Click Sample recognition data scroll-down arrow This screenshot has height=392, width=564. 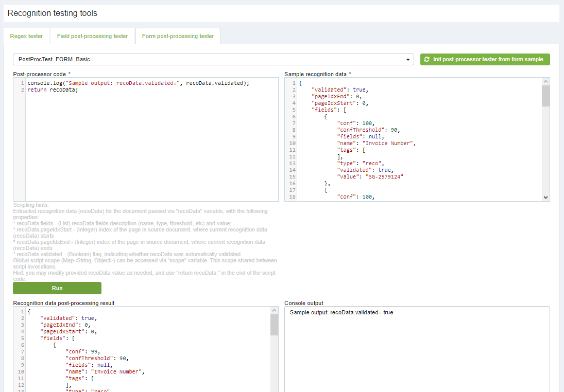click(x=546, y=197)
